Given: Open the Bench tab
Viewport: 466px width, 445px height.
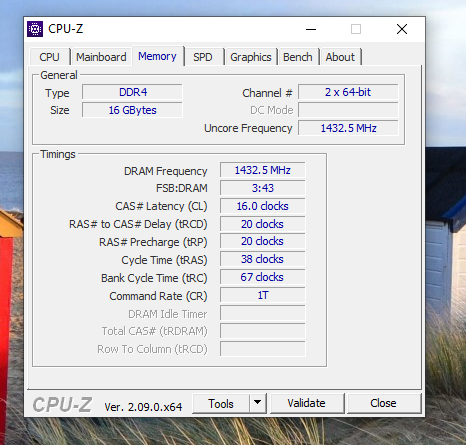Looking at the screenshot, I should pos(298,57).
